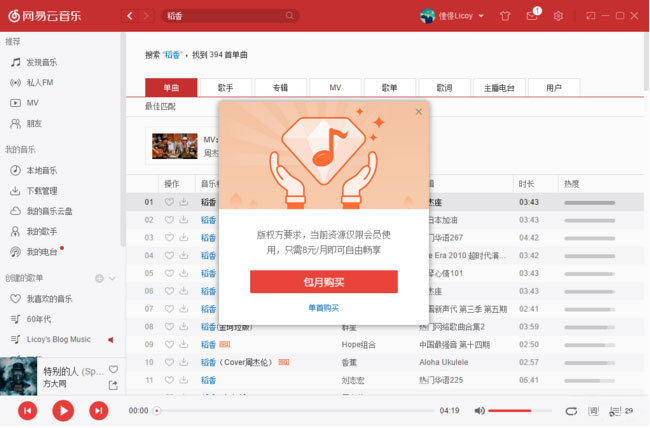The image size is (650, 428).
Task: Like song 09 with heart icon
Action: click(169, 345)
